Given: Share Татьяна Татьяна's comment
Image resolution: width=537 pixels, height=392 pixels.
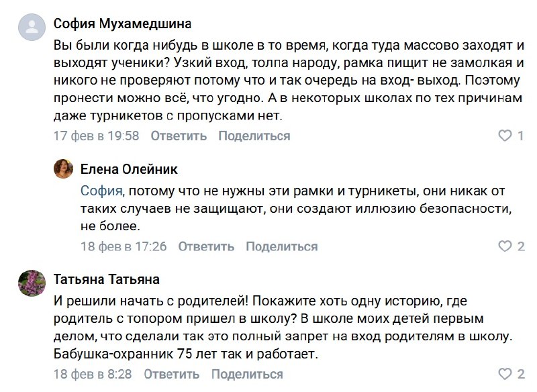Looking at the screenshot, I should point(248,374).
